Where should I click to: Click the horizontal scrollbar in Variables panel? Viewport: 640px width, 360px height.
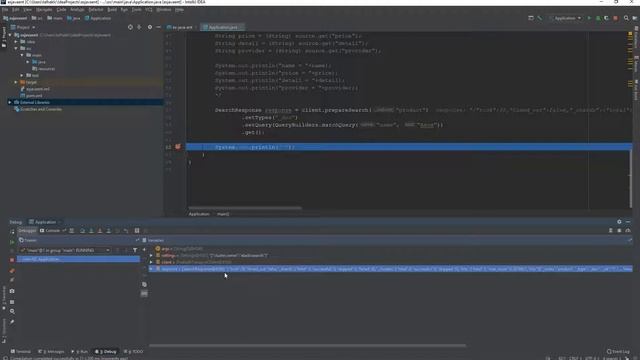coord(307,345)
